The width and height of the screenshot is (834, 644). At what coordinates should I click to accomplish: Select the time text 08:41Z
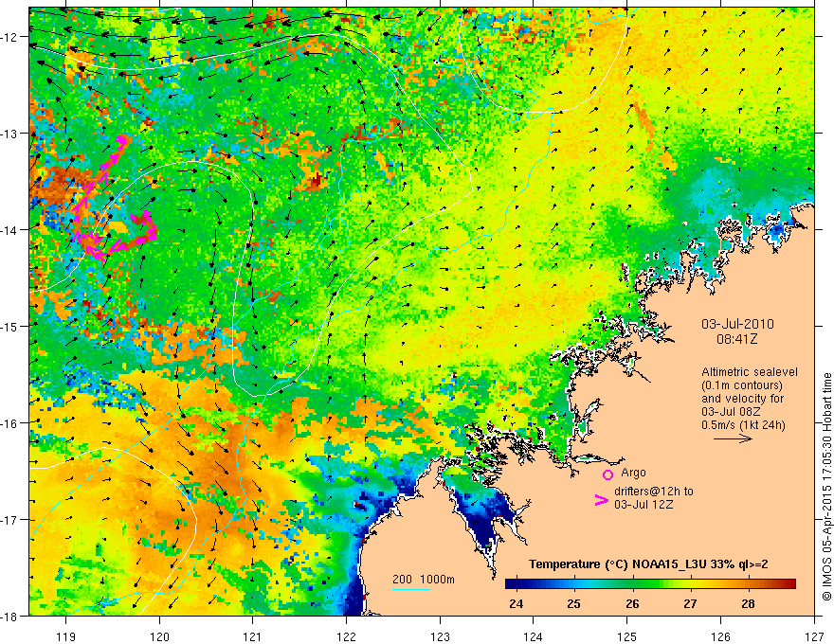[736, 338]
